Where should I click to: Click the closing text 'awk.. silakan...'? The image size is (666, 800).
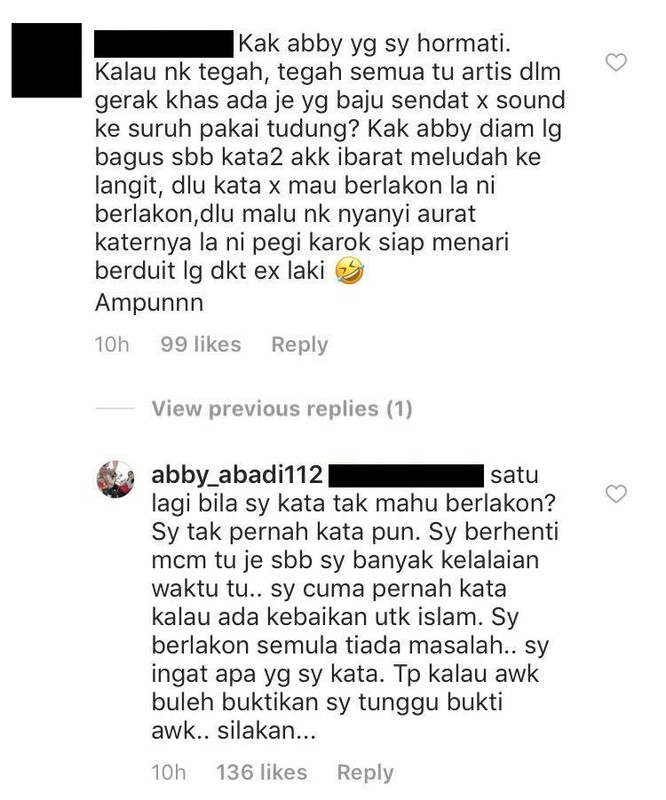(234, 732)
